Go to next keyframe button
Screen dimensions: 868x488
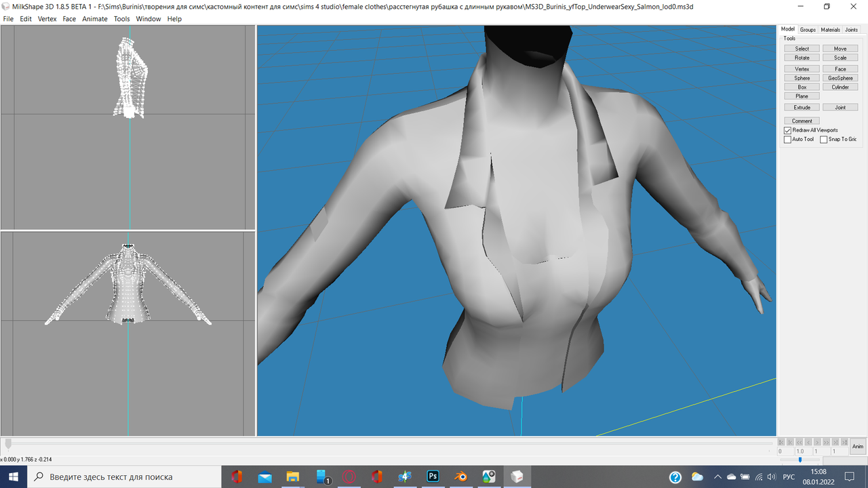[x=835, y=442]
